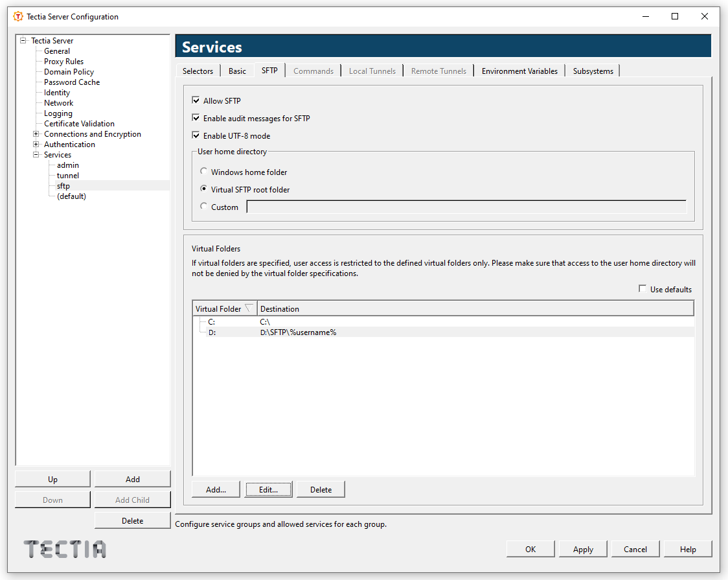The width and height of the screenshot is (728, 580).
Task: Open the Subsystems tab
Action: (x=593, y=71)
